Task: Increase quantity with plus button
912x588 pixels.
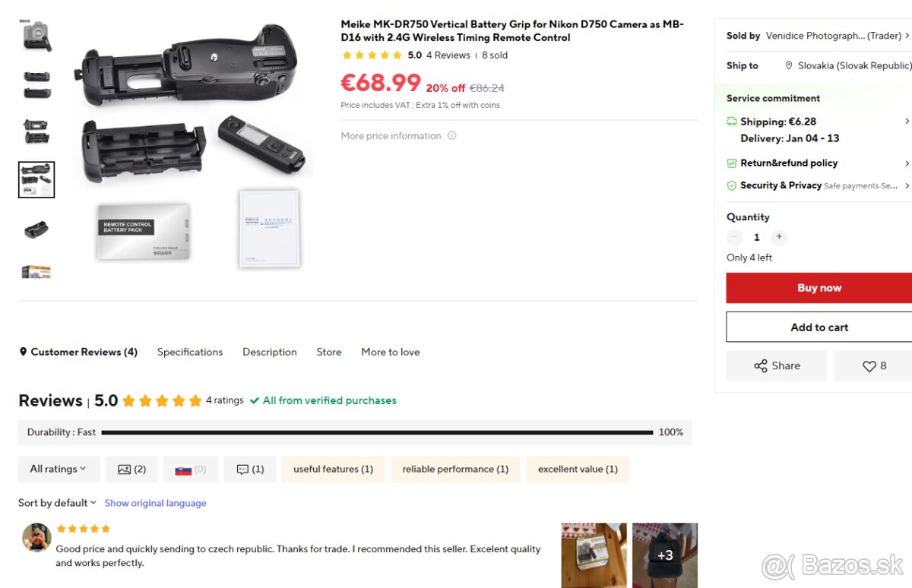Action: click(x=779, y=237)
